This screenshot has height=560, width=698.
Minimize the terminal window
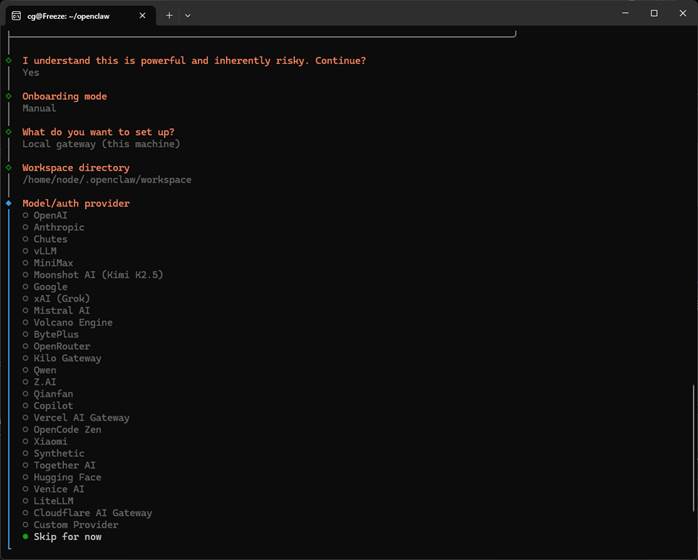[626, 14]
